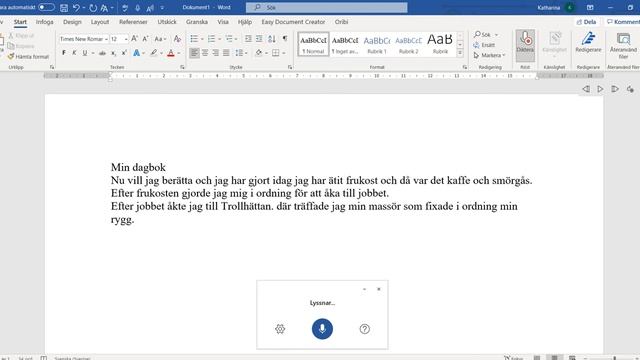Screen dimensions: 640x360
Task: Open the Visa tab
Action: 223,22
